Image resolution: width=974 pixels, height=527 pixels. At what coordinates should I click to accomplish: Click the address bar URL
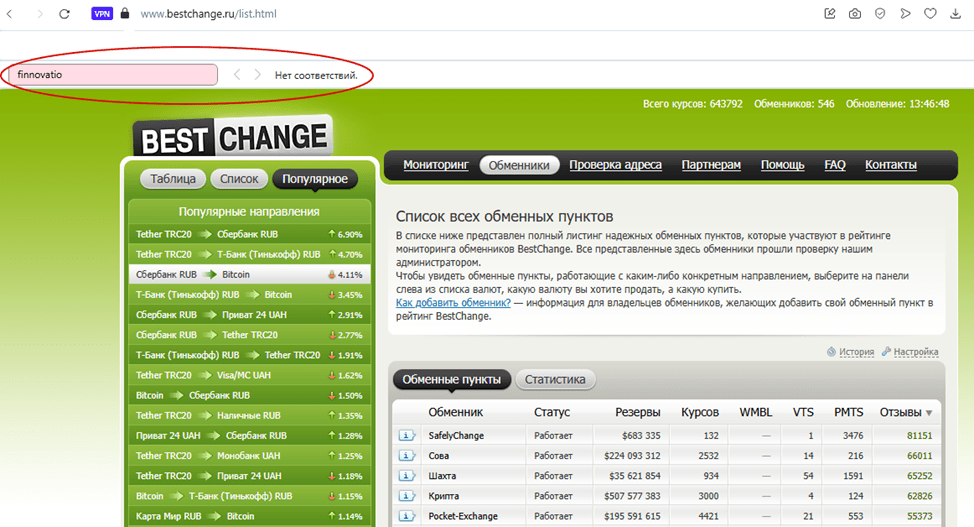coord(208,14)
